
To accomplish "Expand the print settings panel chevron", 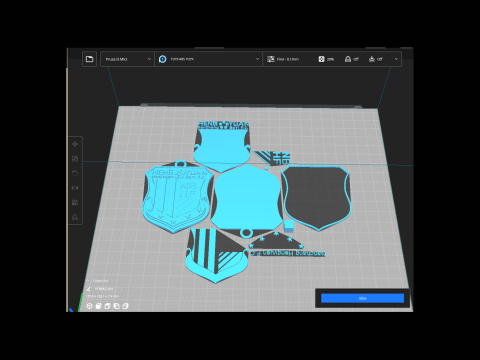I will pyautogui.click(x=396, y=59).
